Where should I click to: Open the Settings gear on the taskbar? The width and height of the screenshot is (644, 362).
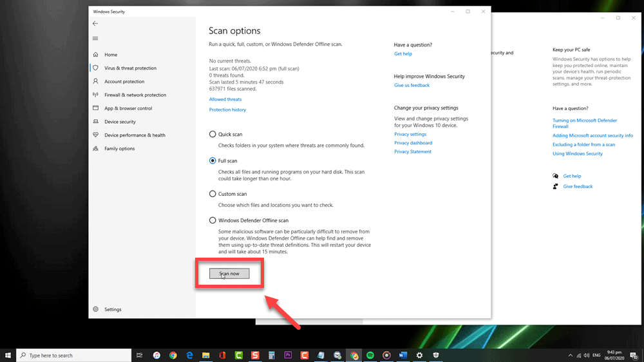pyautogui.click(x=419, y=356)
